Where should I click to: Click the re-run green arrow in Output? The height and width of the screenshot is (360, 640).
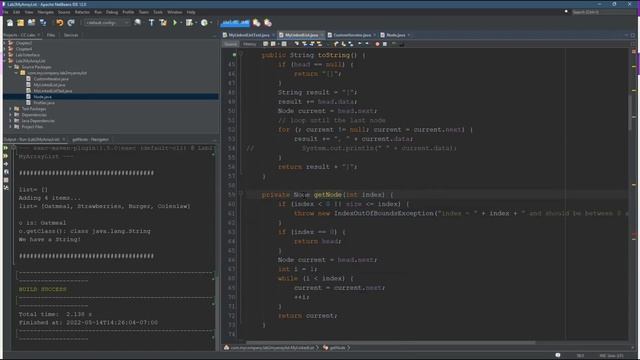click(x=6, y=148)
